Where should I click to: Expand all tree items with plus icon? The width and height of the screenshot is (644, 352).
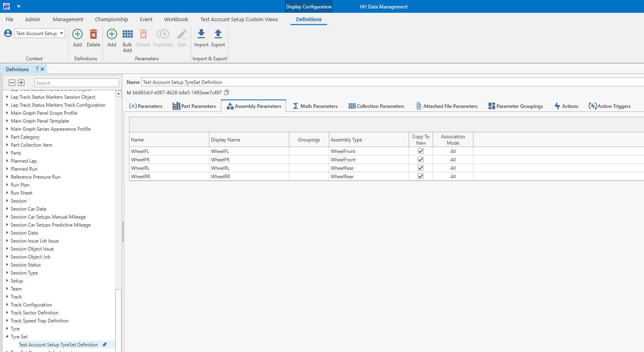(x=21, y=83)
